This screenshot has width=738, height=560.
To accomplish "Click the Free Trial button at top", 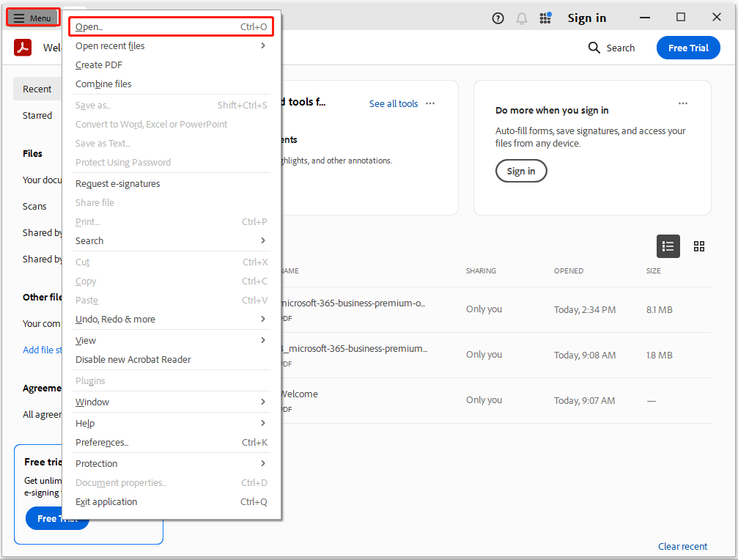I will click(688, 48).
